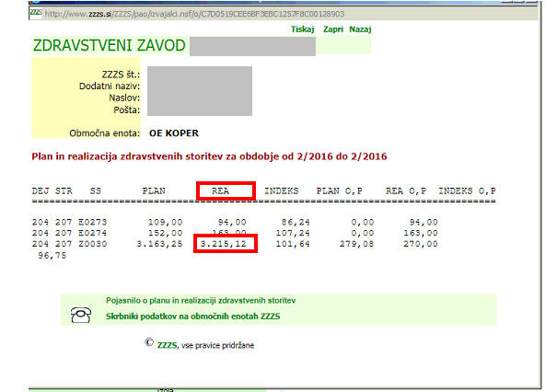This screenshot has width=557, height=392.
Task: Open Skrbniki podatkov na območnih enotah ZZZS
Action: (x=193, y=316)
